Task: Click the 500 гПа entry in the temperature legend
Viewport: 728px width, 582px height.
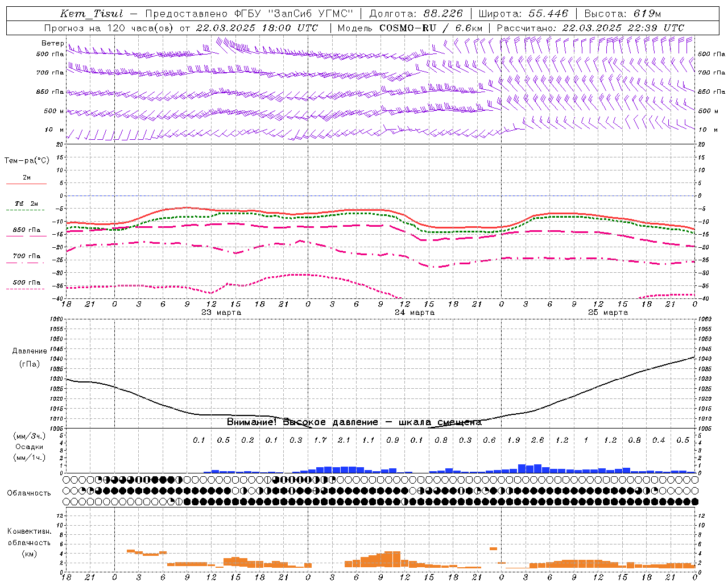Action: tap(26, 282)
